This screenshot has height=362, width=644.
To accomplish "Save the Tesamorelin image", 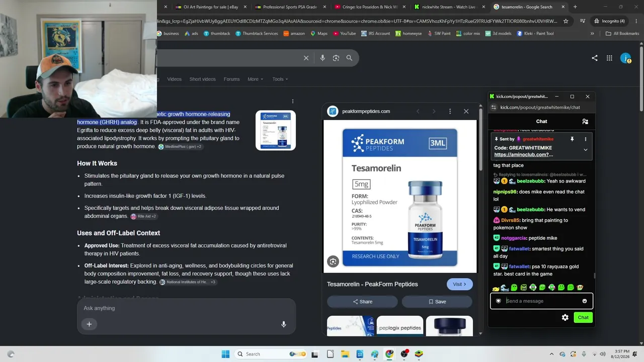I will pyautogui.click(x=437, y=302).
